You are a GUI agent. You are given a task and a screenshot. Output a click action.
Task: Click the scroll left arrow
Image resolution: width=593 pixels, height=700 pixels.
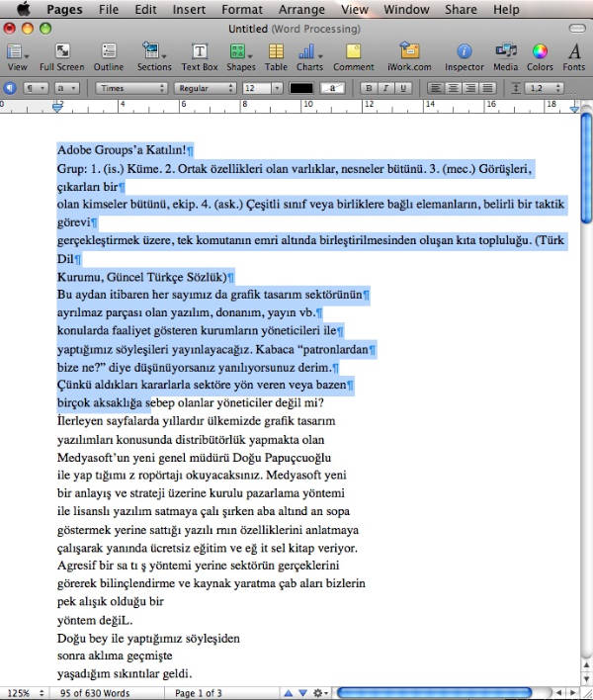(558, 693)
